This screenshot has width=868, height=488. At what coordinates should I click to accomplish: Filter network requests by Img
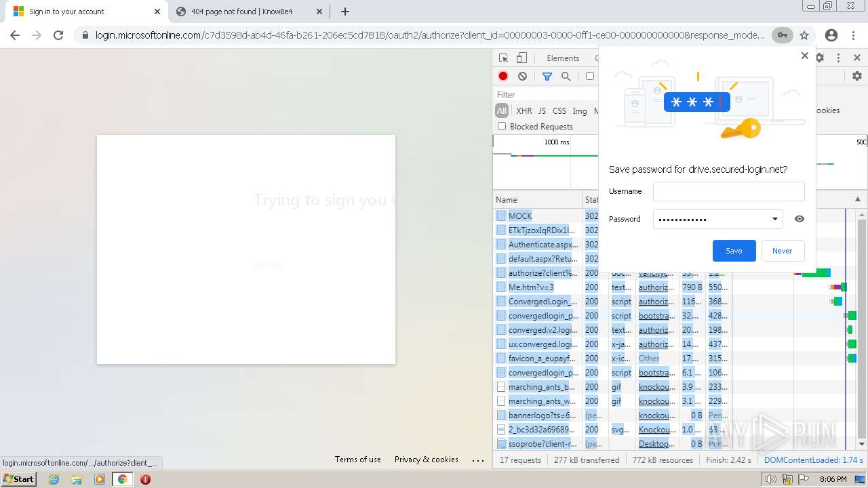[580, 110]
